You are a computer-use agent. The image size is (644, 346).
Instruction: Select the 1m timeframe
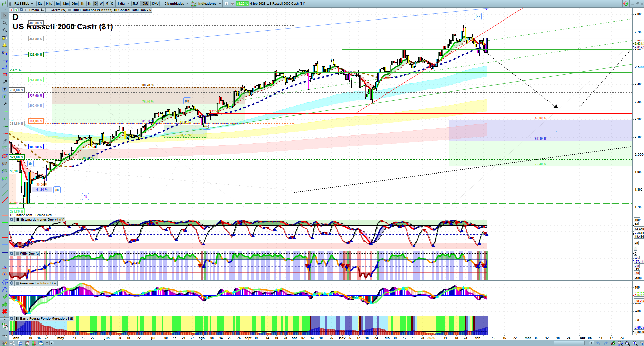click(57, 4)
